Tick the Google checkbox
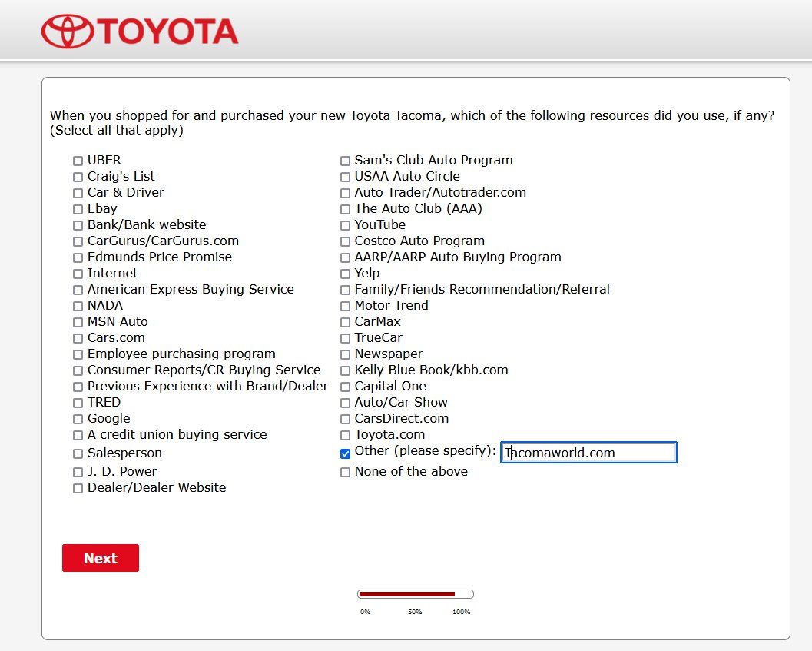The image size is (812, 651). pos(78,419)
